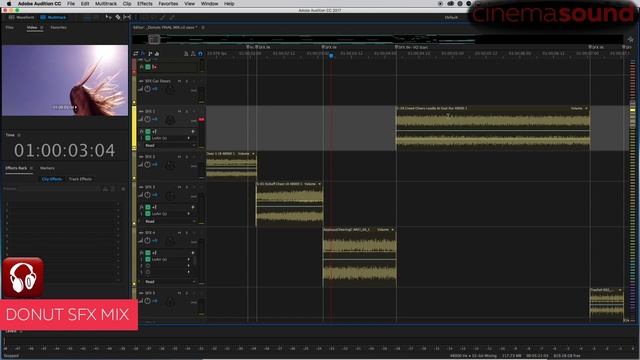Switch to Multitrack editor view
This screenshot has height=360, width=640.
click(x=53, y=18)
